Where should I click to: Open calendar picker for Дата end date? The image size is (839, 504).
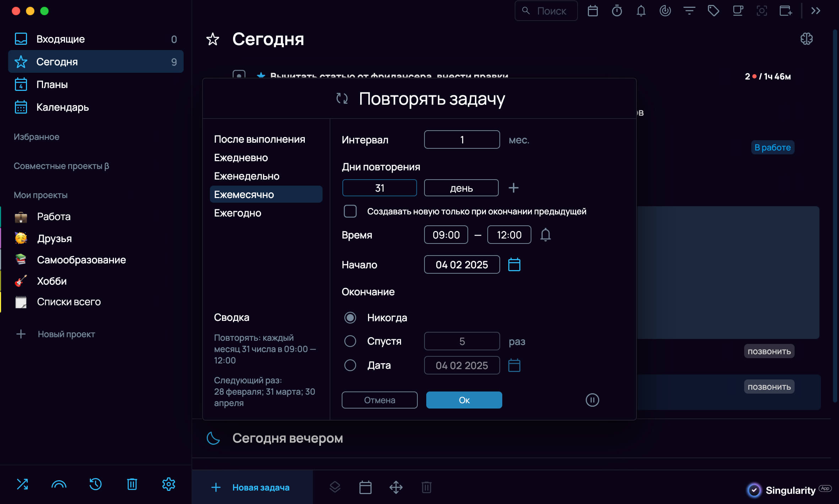click(514, 365)
